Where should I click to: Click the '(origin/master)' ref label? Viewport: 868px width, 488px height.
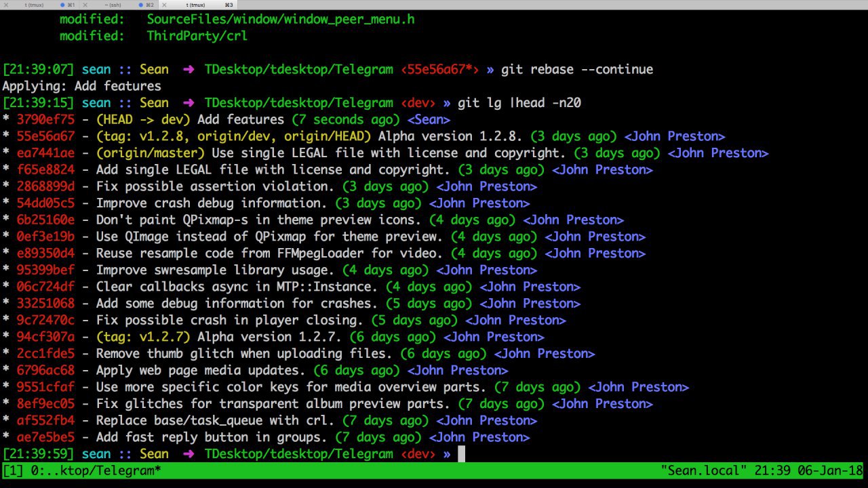tap(150, 153)
